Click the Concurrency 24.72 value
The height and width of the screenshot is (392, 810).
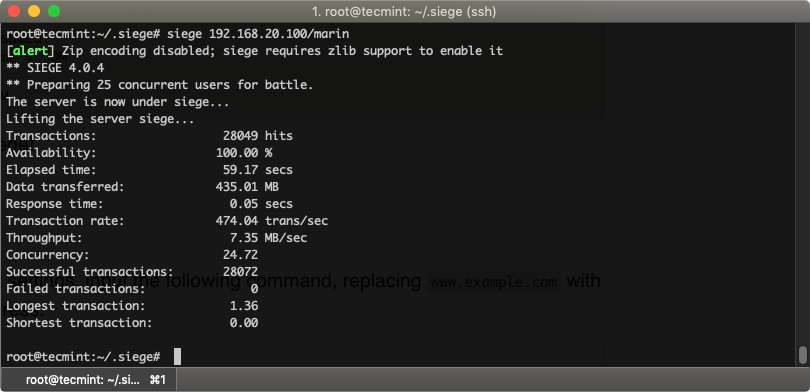click(x=240, y=255)
